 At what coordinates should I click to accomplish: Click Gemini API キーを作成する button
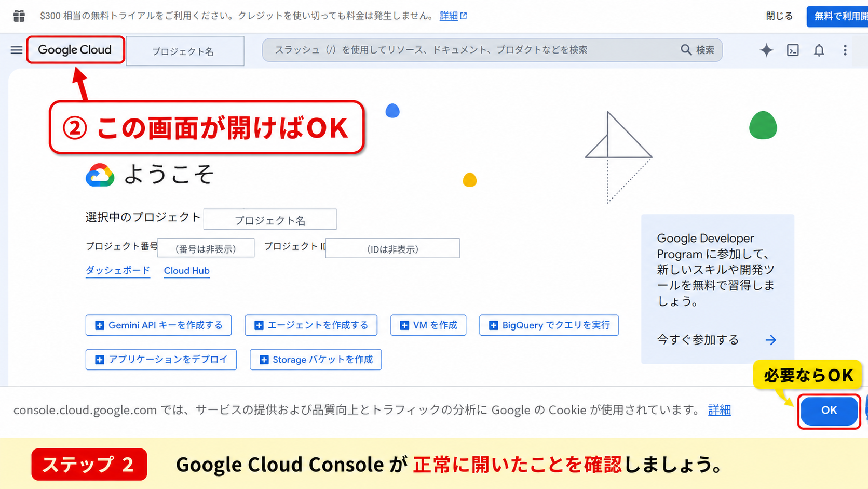(158, 325)
